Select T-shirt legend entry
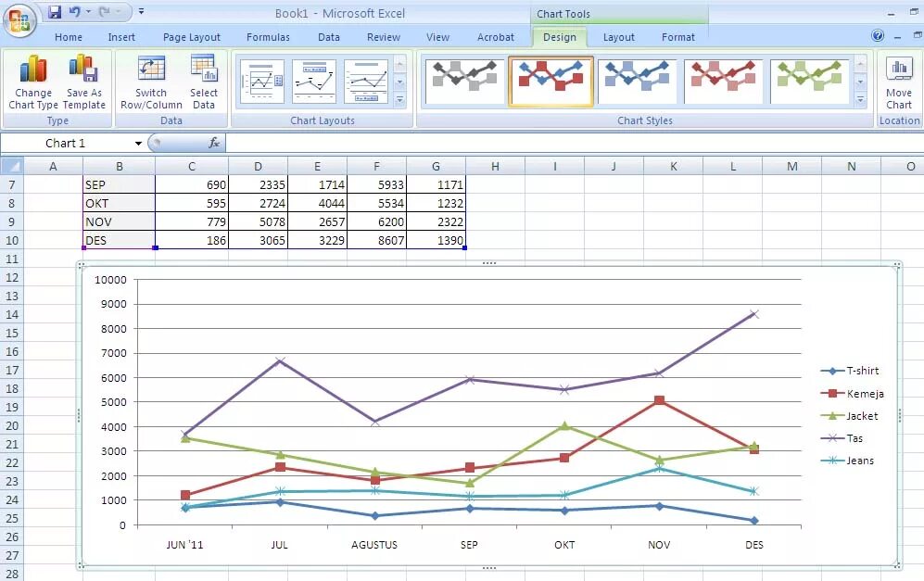Screen dimensions: 924x581 (849, 371)
